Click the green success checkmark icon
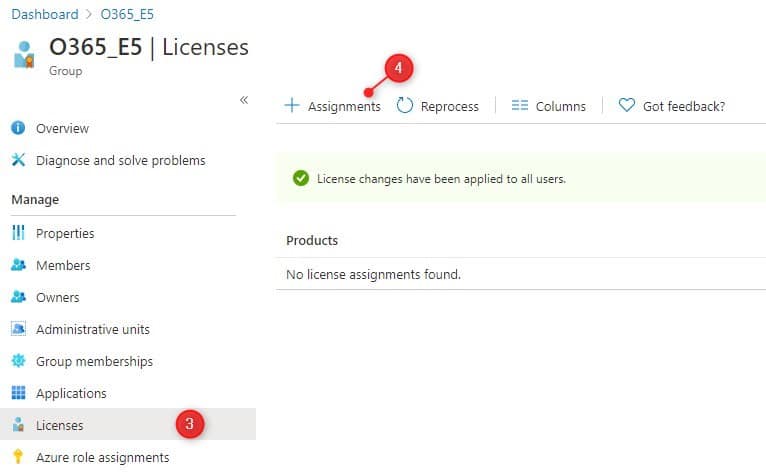This screenshot has width=766, height=475. [x=301, y=178]
